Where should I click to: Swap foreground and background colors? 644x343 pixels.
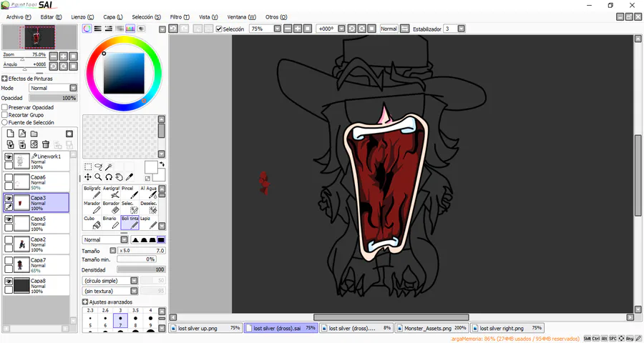[162, 164]
